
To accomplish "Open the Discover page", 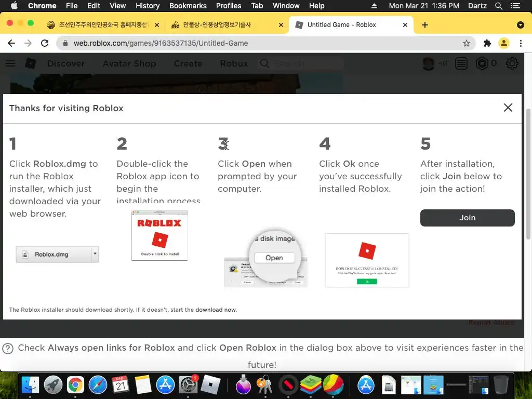I will coord(66,63).
